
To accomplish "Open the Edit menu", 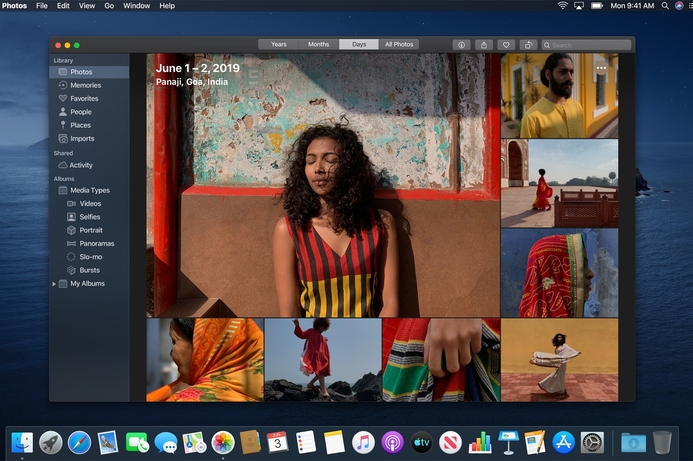I will 63,6.
